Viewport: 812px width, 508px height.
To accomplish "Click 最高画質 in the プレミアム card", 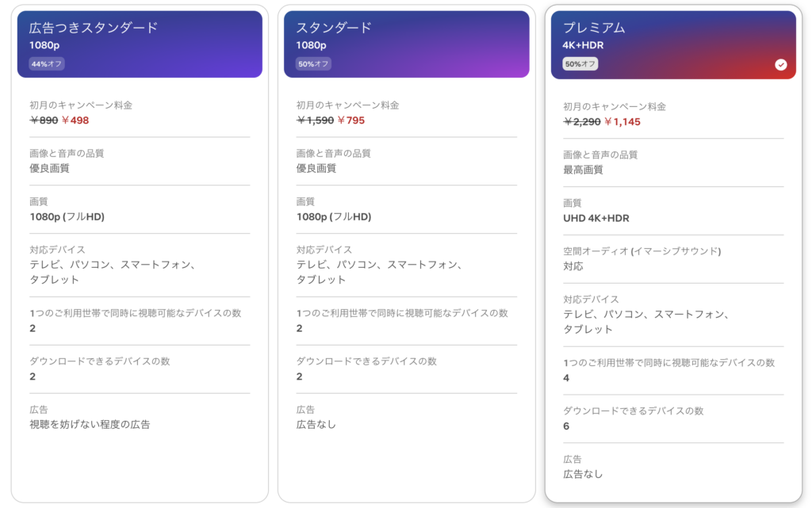I will [x=583, y=170].
